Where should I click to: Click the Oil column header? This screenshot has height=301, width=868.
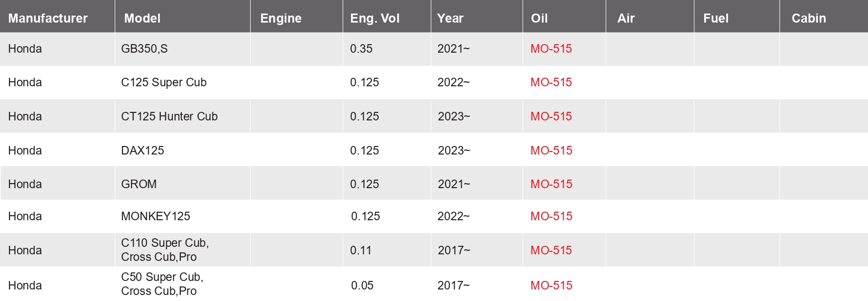coord(539,19)
